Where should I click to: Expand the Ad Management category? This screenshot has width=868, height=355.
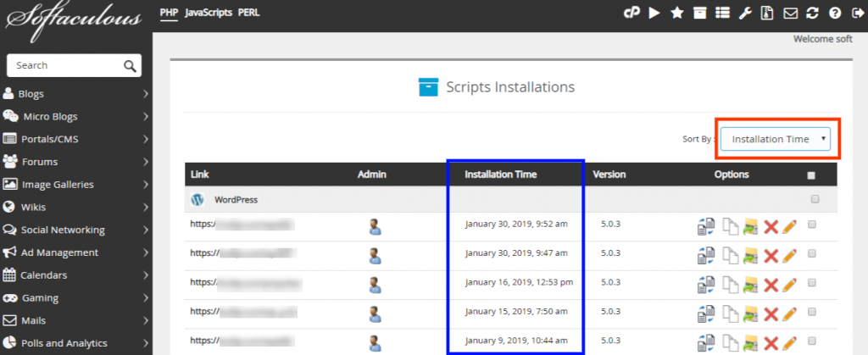pyautogui.click(x=75, y=252)
